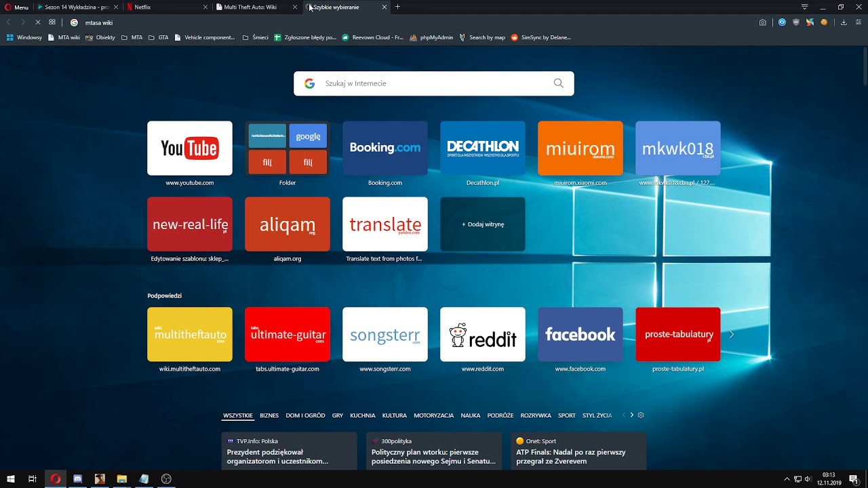The image size is (868, 488).
Task: Open OBS Studio from the taskbar
Action: pyautogui.click(x=166, y=479)
